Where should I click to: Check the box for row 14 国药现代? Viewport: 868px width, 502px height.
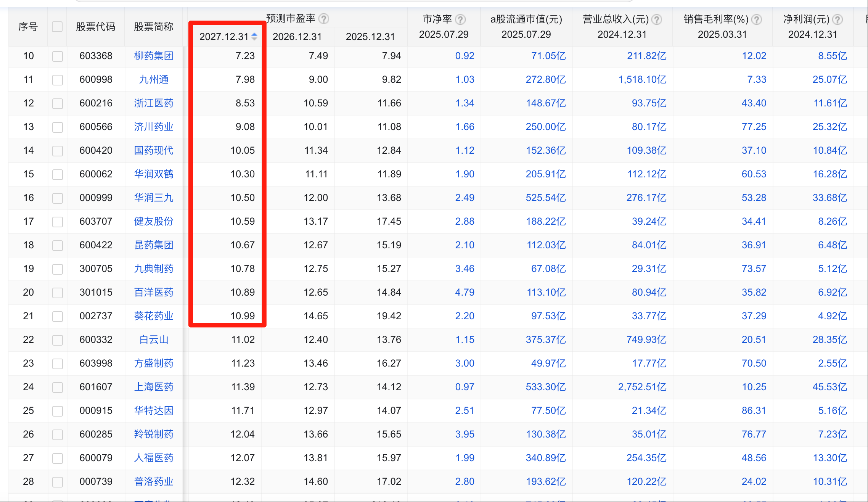point(58,151)
